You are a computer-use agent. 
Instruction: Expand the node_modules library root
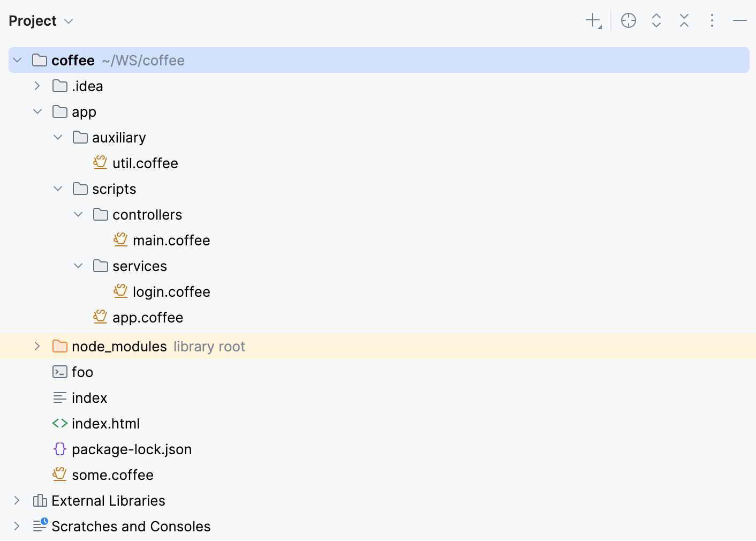click(37, 346)
